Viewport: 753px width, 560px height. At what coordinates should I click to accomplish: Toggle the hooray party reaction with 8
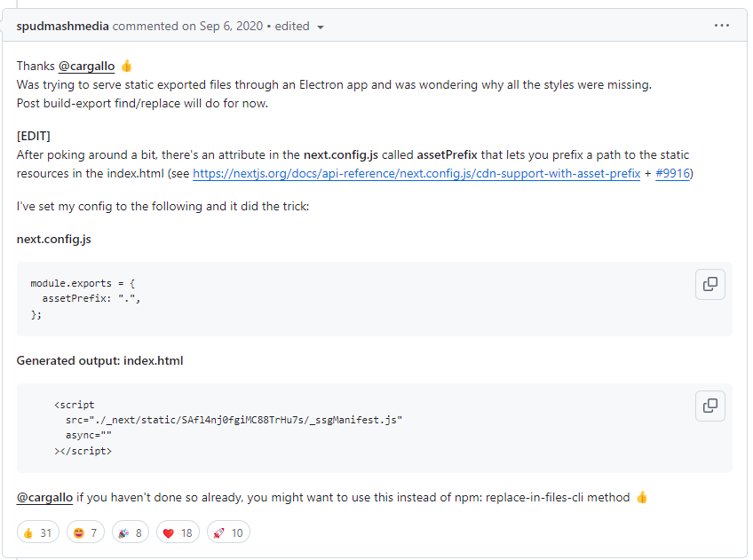coord(131,532)
